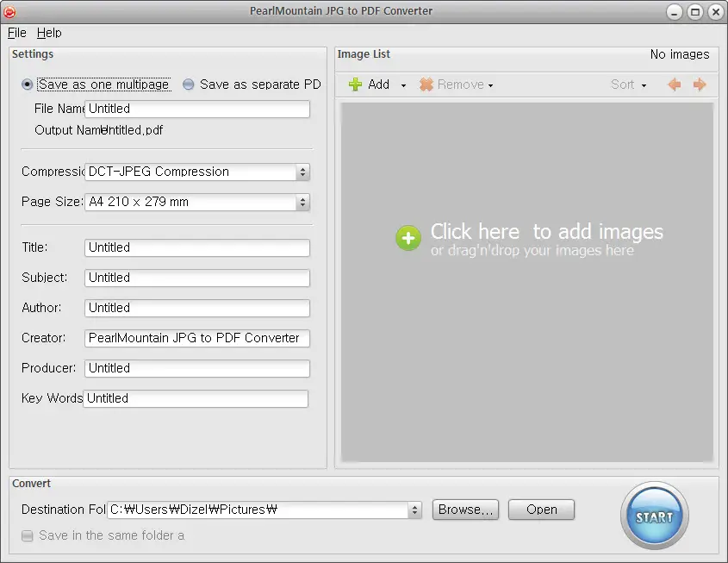The image size is (728, 563).
Task: Open the File menu
Action: [16, 33]
